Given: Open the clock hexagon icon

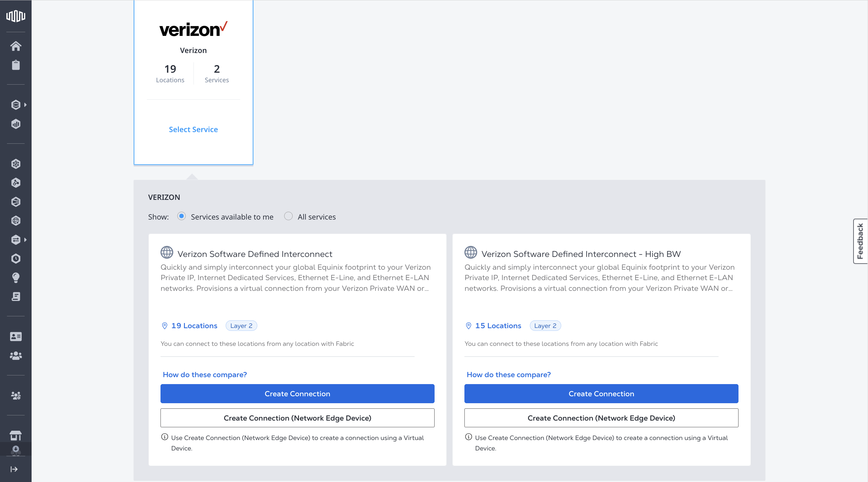Looking at the screenshot, I should click(x=16, y=259).
